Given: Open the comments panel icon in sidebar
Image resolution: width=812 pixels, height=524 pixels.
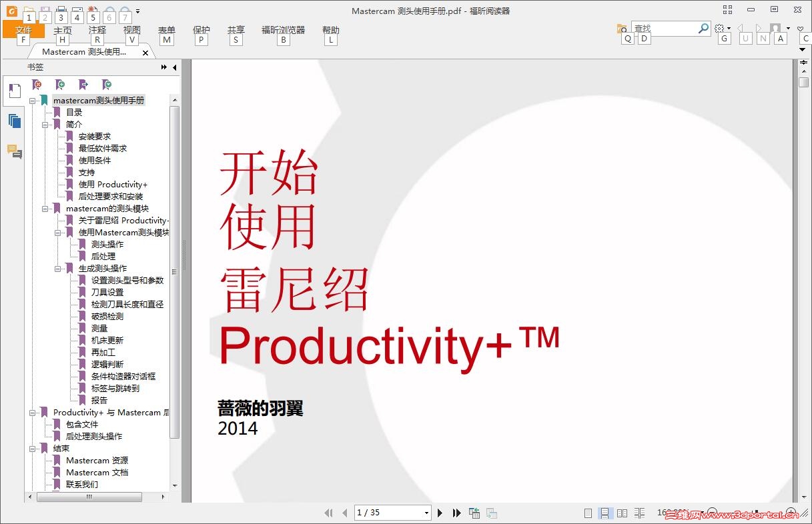Looking at the screenshot, I should [15, 151].
